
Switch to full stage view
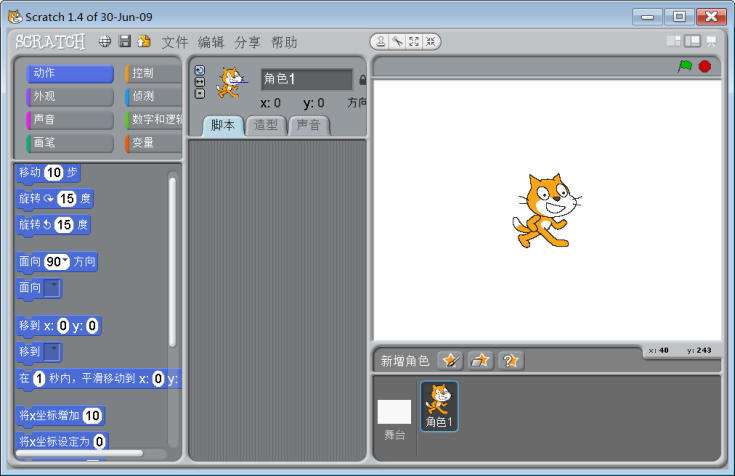[x=692, y=41]
